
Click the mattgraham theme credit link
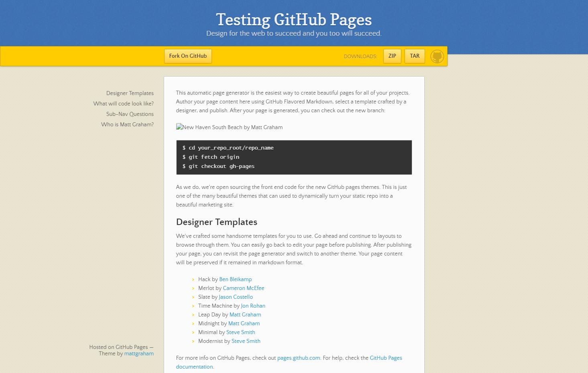(139, 353)
